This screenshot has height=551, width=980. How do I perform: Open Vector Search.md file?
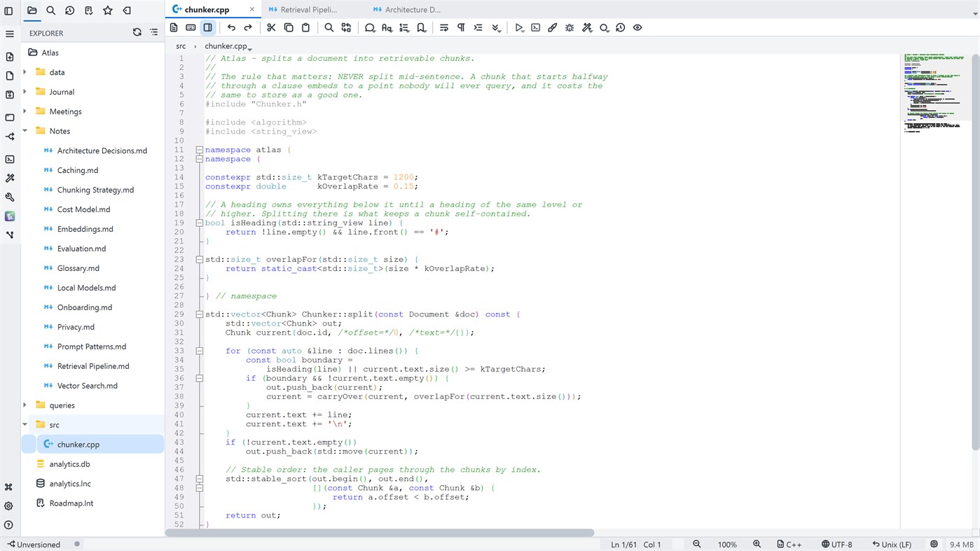[x=88, y=386]
